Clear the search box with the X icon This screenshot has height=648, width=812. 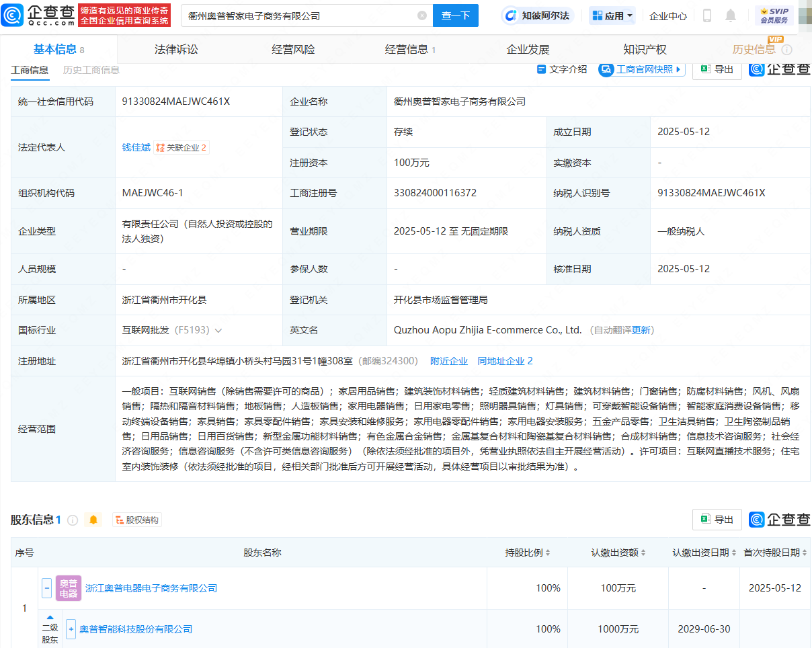(422, 15)
